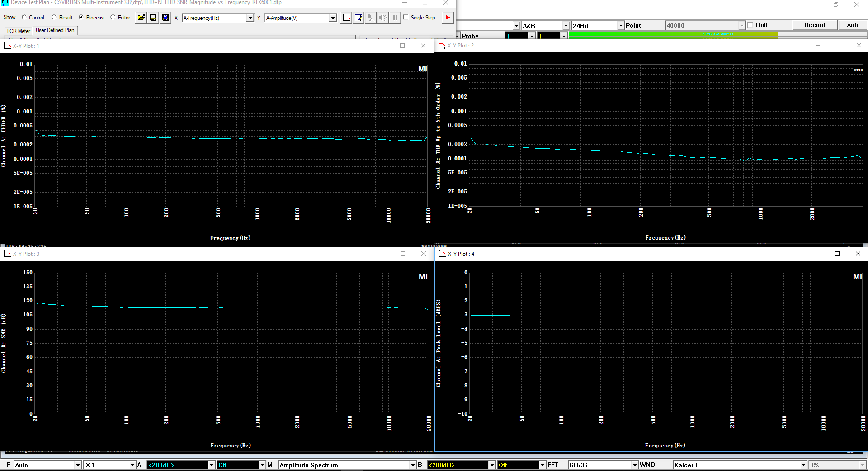This screenshot has height=471, width=868.
Task: Open a device test plan file
Action: (141, 18)
